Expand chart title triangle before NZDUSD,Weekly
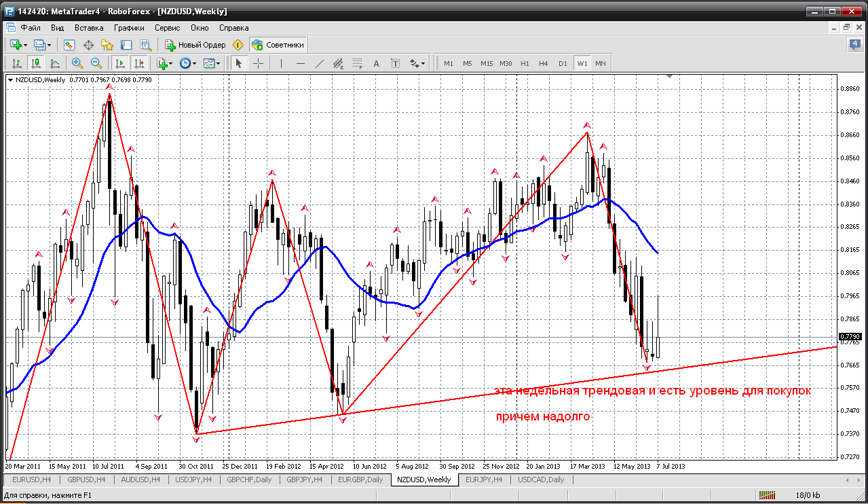This screenshot has width=868, height=504. coord(10,80)
